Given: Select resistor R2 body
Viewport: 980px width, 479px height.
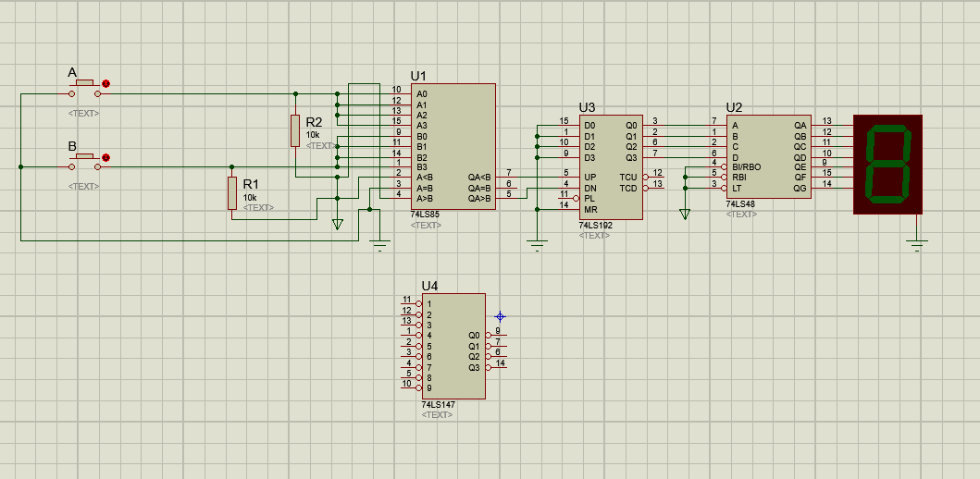Looking at the screenshot, I should (x=295, y=129).
